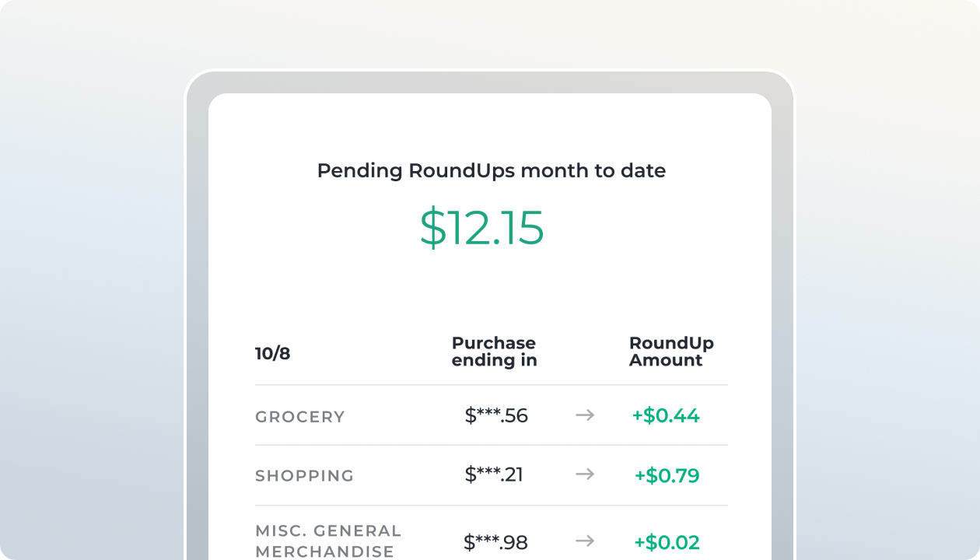Click the Pending RoundUps month to date heading
The height and width of the screenshot is (560, 980).
(x=490, y=170)
